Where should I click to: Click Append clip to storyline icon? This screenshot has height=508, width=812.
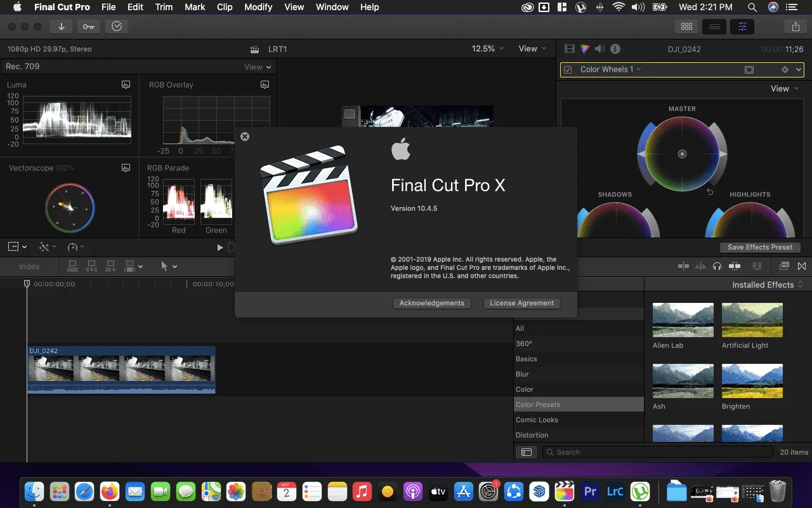coord(110,267)
